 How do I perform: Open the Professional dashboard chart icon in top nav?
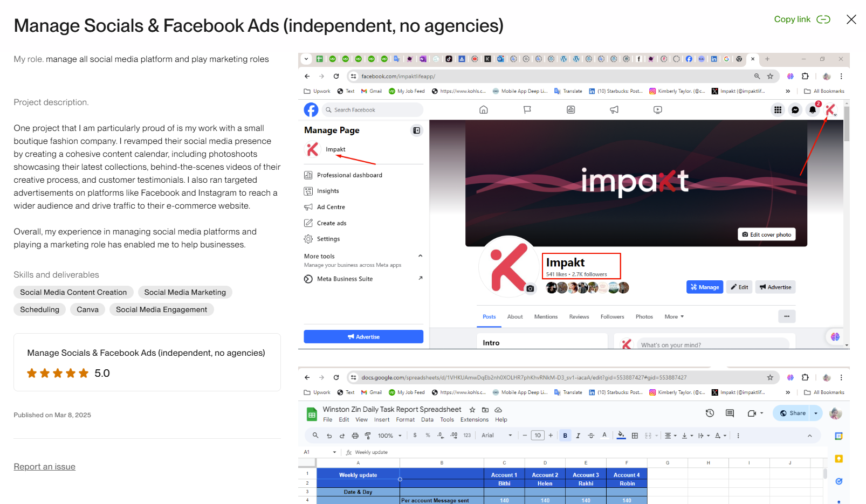click(x=571, y=110)
